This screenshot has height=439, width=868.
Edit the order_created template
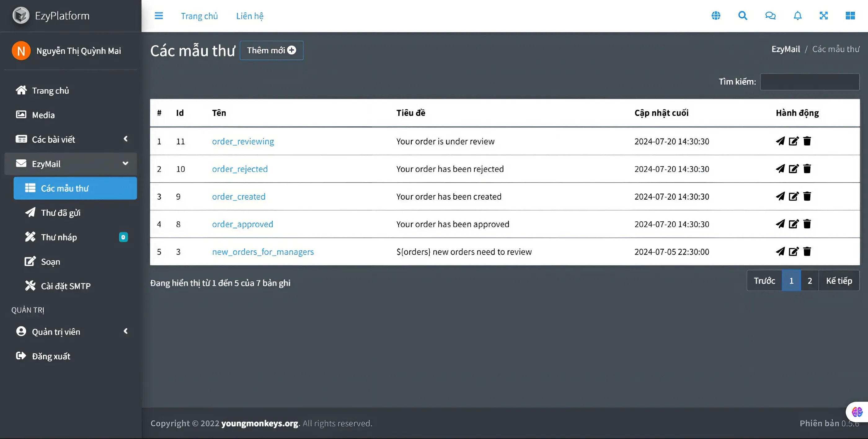pyautogui.click(x=794, y=196)
